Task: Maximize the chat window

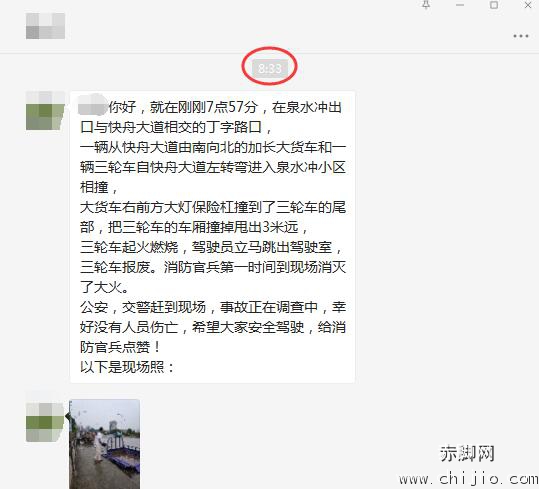Action: pos(494,5)
